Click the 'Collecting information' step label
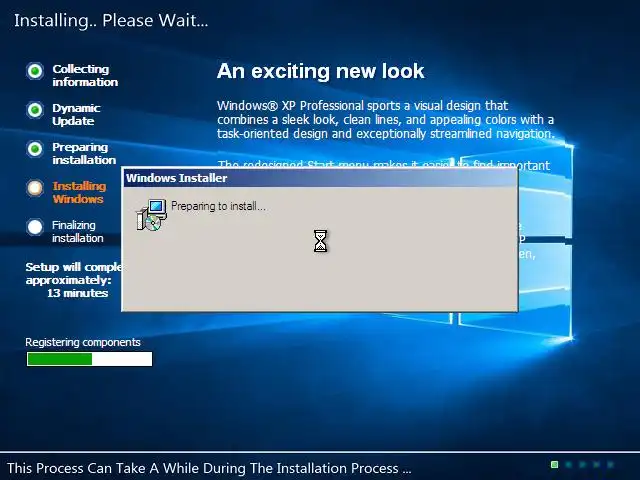The image size is (640, 480). pyautogui.click(x=85, y=76)
